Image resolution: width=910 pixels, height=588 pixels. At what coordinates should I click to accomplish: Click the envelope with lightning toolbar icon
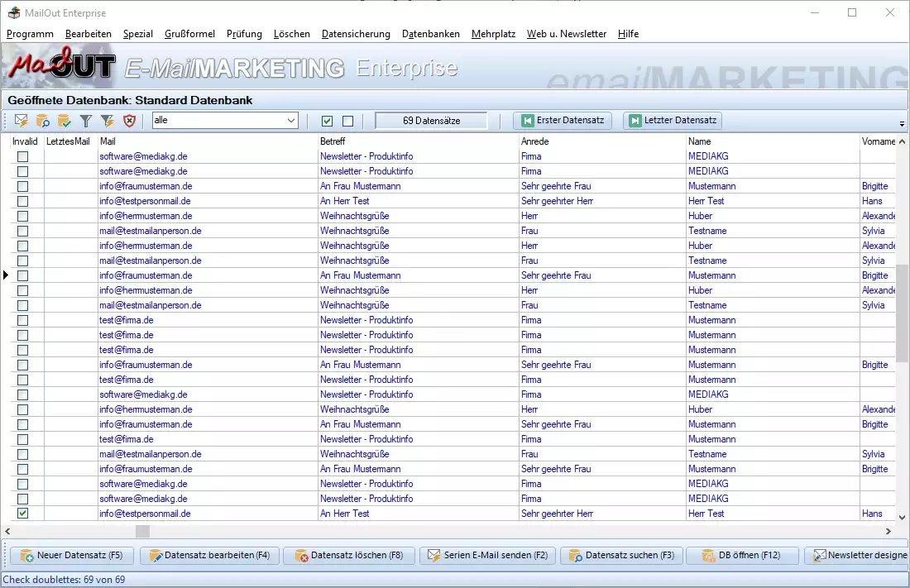click(x=22, y=121)
